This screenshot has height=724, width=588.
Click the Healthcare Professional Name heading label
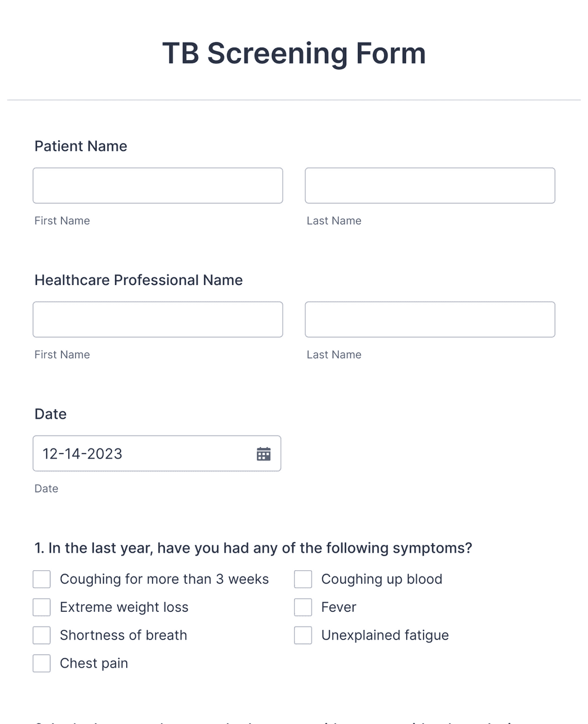click(139, 280)
